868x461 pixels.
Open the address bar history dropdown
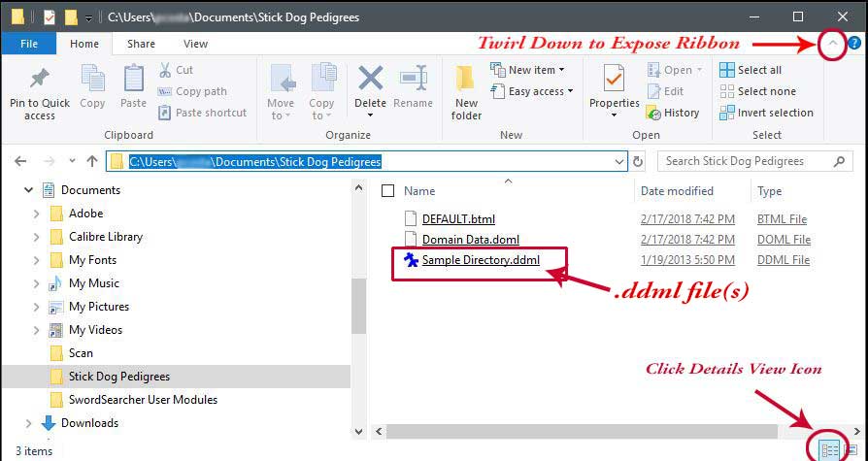pos(619,162)
